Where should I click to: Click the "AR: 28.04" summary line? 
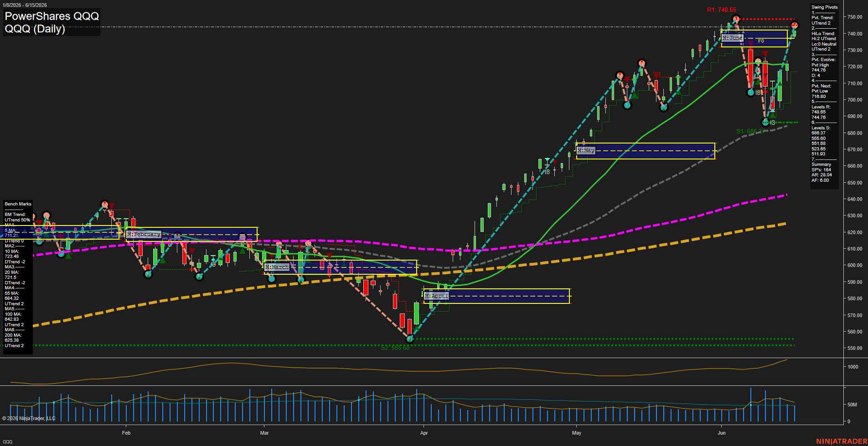click(x=822, y=175)
